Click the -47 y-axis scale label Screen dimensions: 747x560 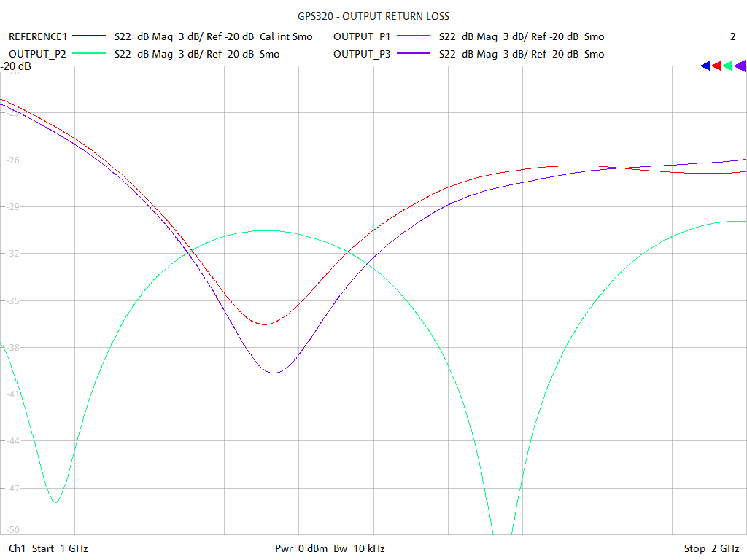[x=13, y=488]
